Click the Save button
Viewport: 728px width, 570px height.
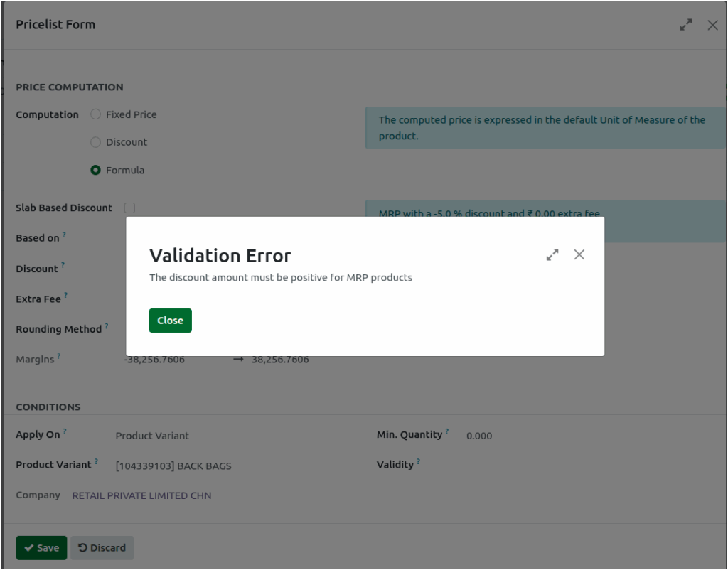[41, 547]
